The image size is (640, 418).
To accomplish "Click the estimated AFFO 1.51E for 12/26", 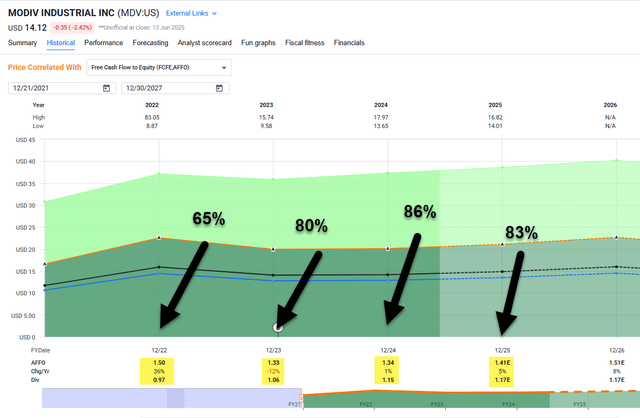I will (x=617, y=362).
